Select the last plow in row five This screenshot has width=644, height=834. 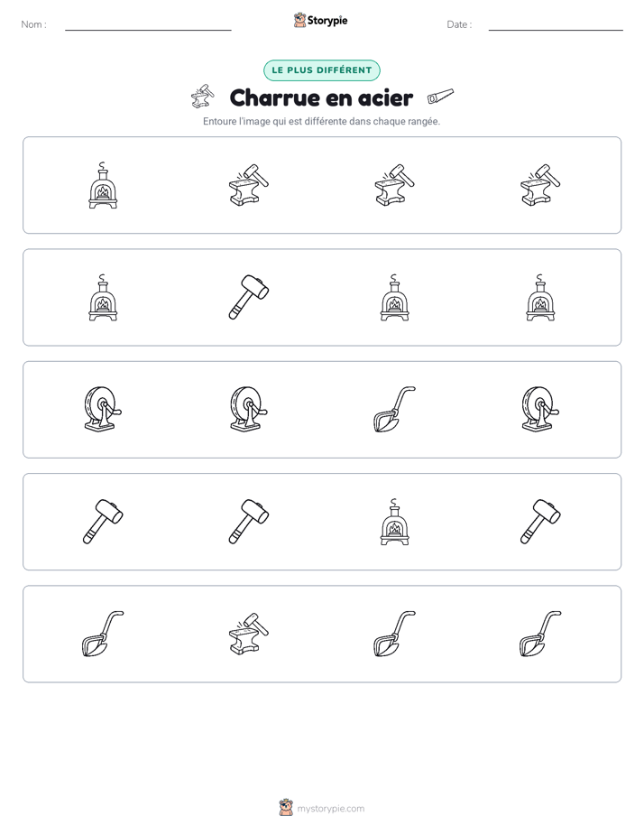[x=540, y=634]
